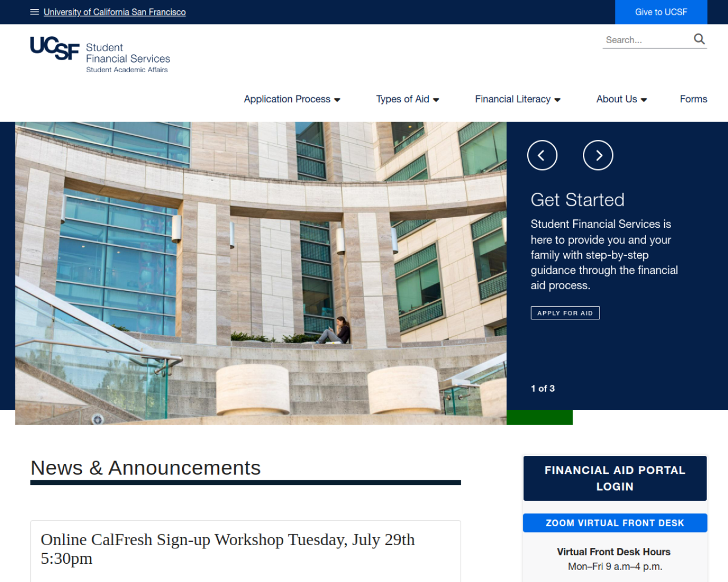Screen dimensions: 728x582
Task: Click the Student Academic Affairs subtitle
Action: [x=127, y=70]
